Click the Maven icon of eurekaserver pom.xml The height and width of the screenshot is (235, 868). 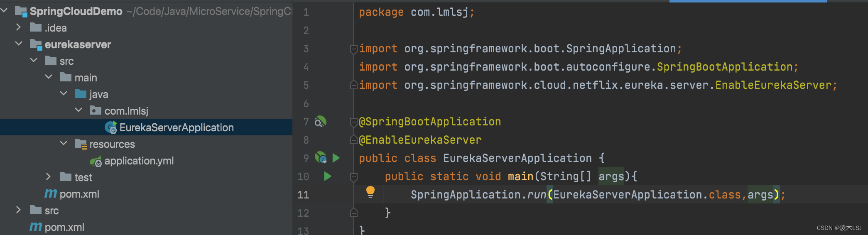click(51, 193)
